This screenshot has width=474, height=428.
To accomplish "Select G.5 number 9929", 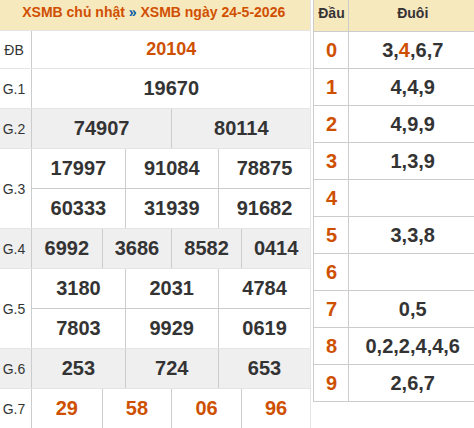I will point(171,328).
